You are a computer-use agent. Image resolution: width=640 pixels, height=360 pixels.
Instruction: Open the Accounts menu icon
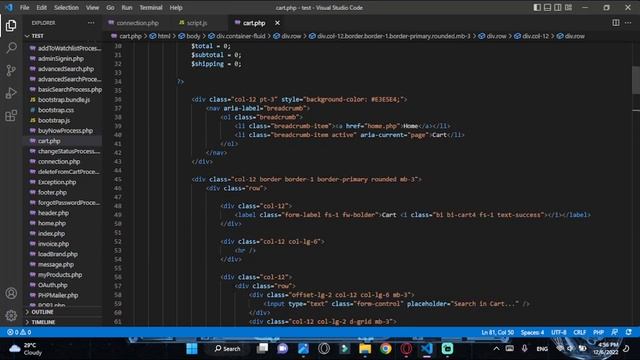[x=11, y=293]
